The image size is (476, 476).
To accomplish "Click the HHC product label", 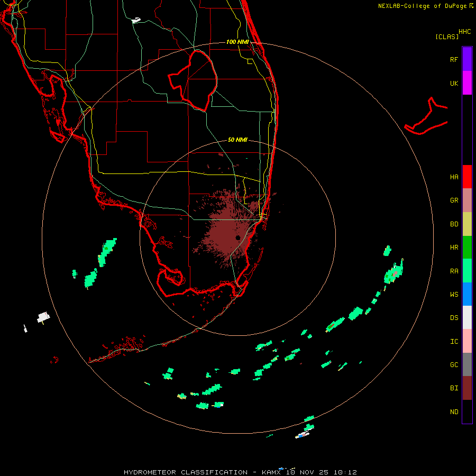I will point(464,32).
